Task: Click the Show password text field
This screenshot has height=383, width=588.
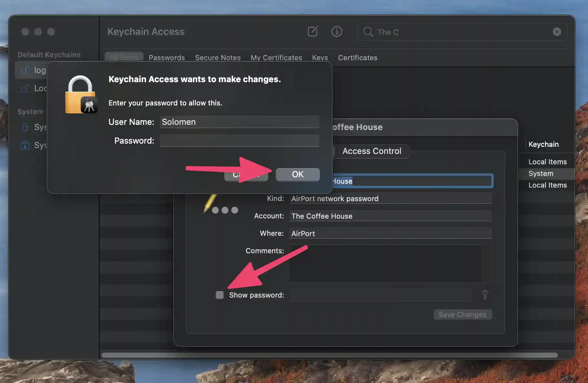Action: click(x=380, y=295)
